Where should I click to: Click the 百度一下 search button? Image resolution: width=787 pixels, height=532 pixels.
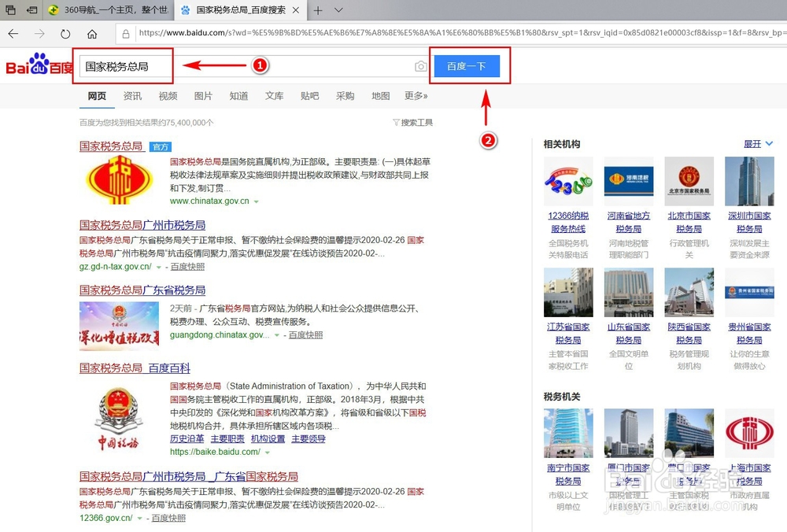coord(467,66)
